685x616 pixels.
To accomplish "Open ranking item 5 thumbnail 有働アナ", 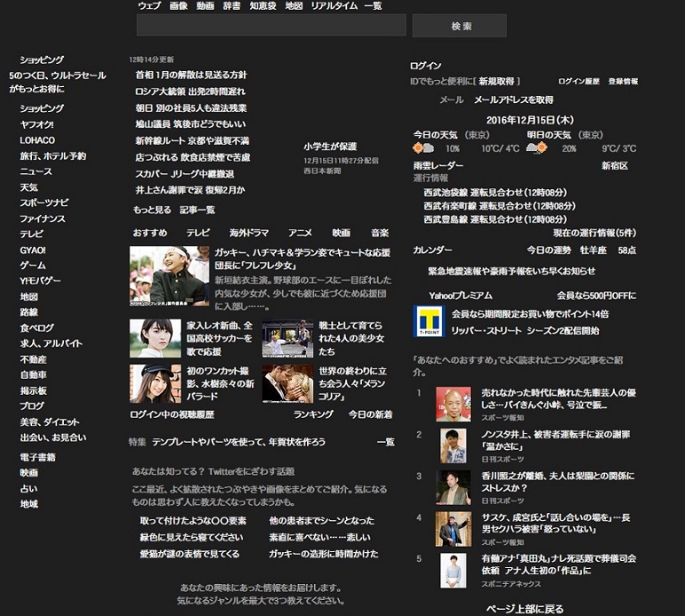I will 453,571.
